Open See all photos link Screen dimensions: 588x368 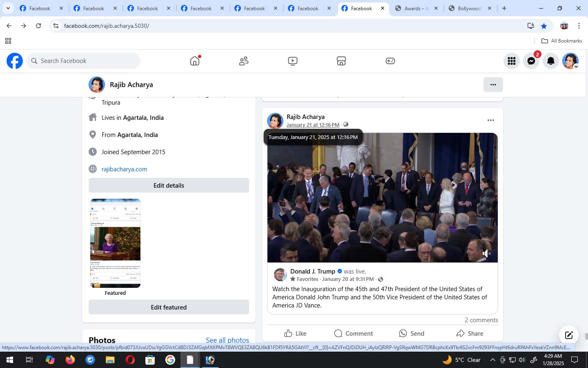(x=227, y=340)
